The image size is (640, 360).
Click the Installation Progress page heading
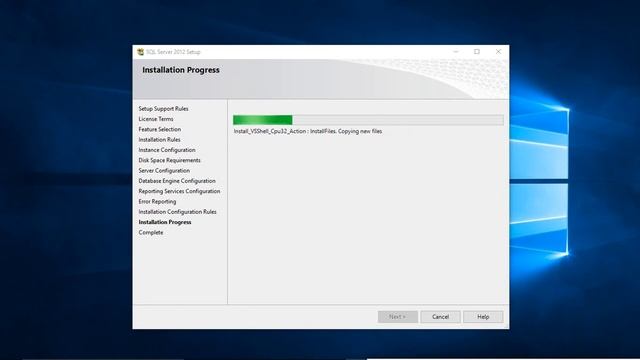tap(181, 70)
